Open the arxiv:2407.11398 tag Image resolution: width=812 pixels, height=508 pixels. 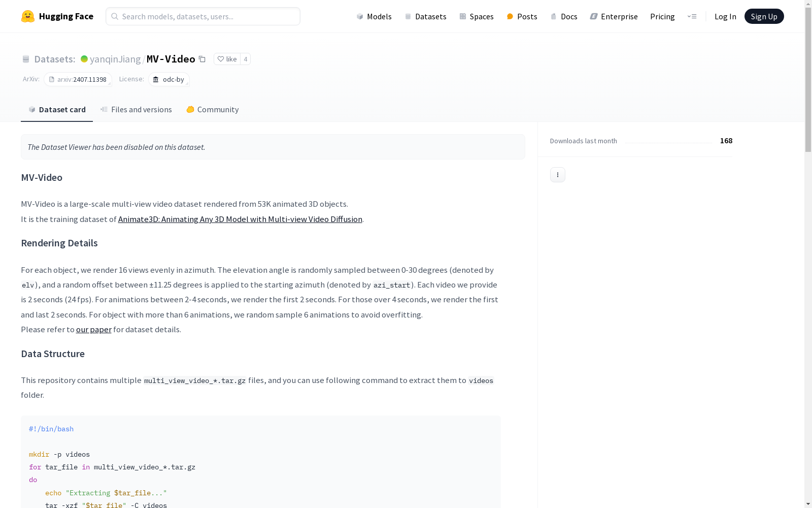point(78,79)
